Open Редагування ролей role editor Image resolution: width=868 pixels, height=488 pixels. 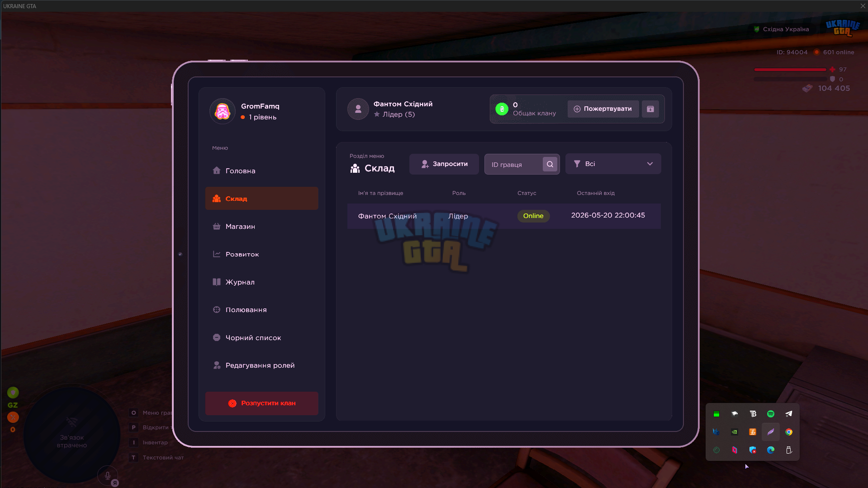261,365
